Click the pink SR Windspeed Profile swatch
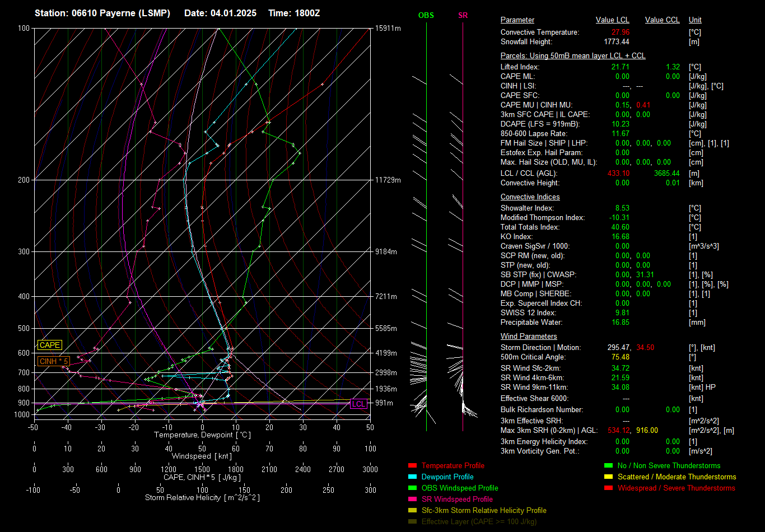The height and width of the screenshot is (532, 765). coord(413,499)
